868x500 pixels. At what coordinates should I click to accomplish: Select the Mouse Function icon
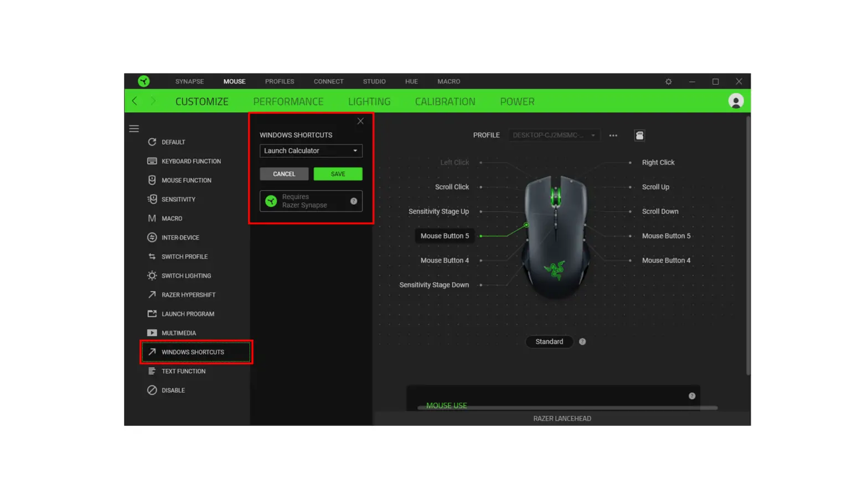coord(152,180)
